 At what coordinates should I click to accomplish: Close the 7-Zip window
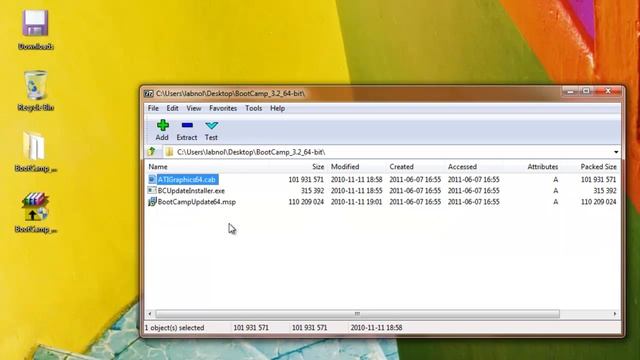[x=608, y=91]
